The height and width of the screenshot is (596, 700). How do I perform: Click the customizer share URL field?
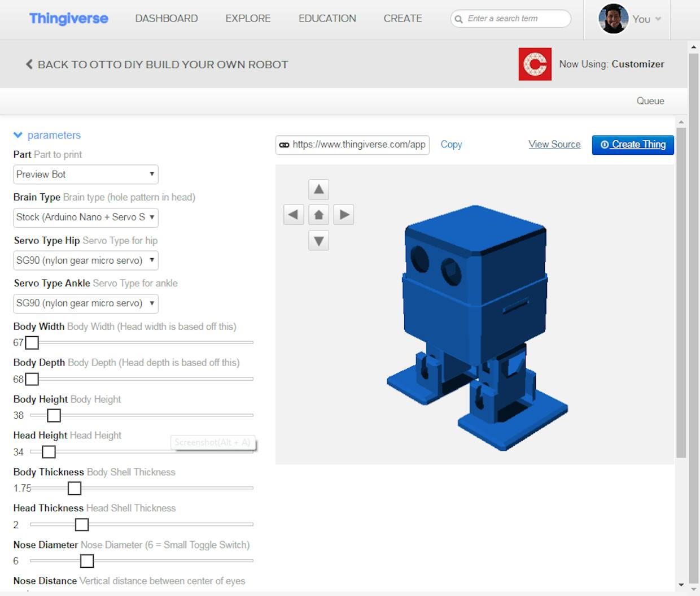pyautogui.click(x=353, y=145)
